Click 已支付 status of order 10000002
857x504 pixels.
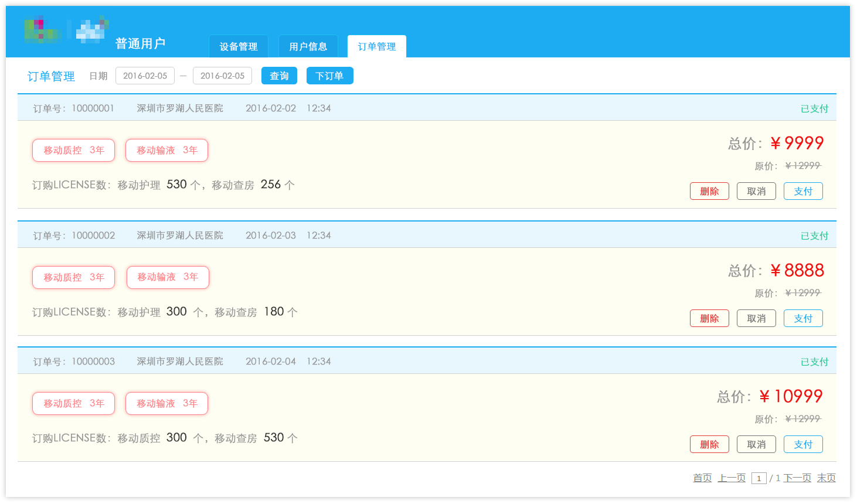click(814, 236)
